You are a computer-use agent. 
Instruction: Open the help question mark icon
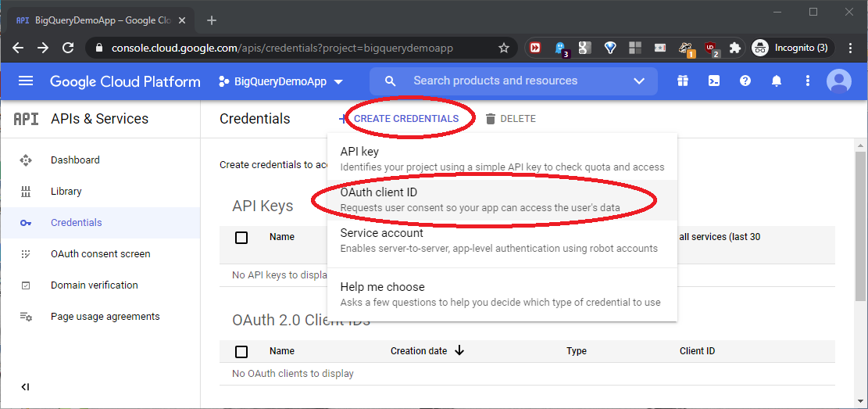click(745, 81)
